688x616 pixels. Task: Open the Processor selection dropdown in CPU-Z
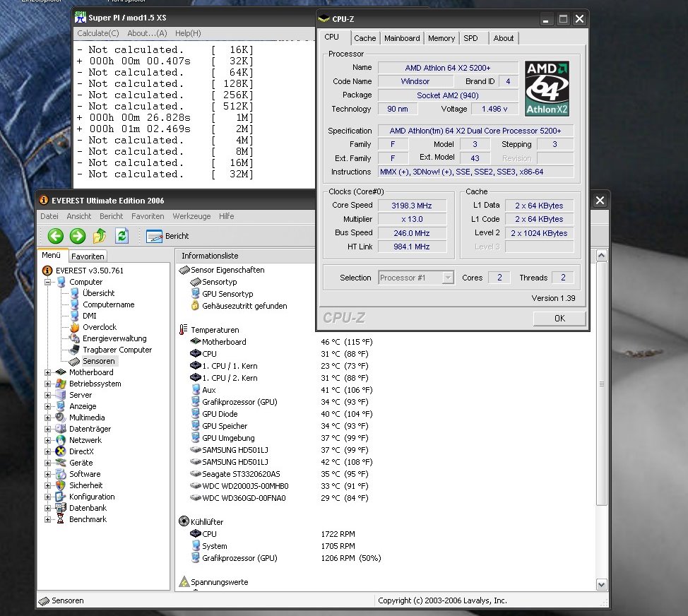pyautogui.click(x=448, y=278)
